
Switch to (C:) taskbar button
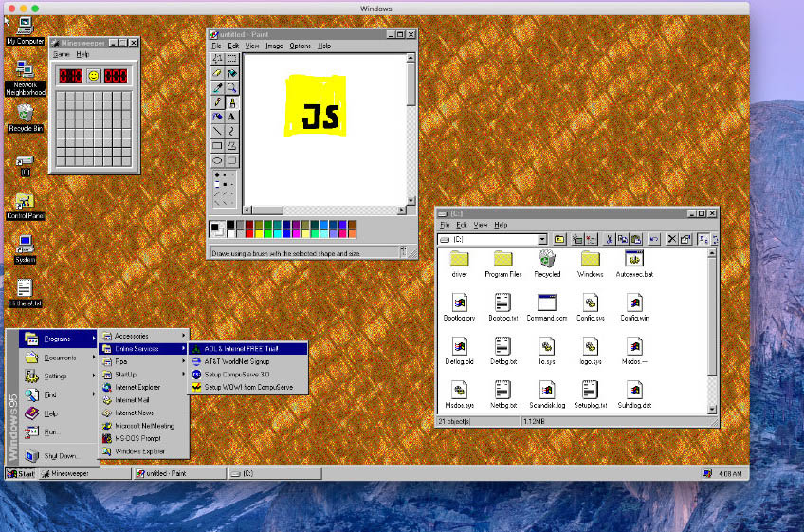click(275, 473)
